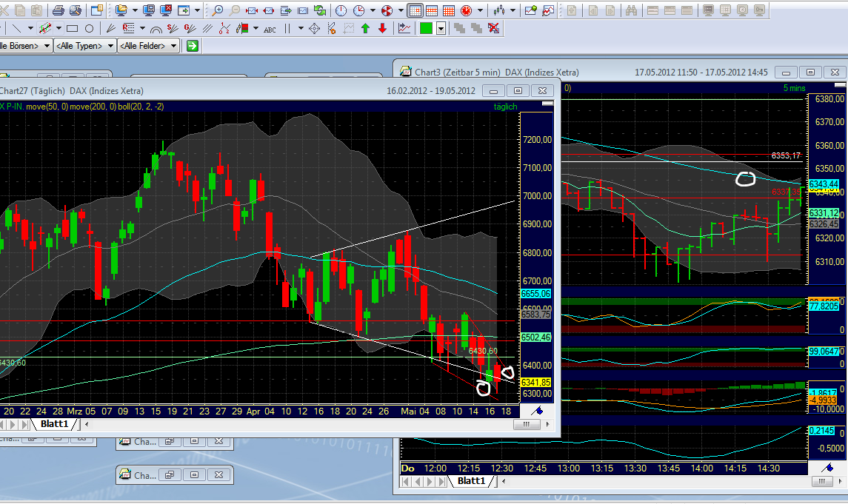848x504 pixels.
Task: Select the Blatt1 tab in Chart27 window
Action: (55, 424)
